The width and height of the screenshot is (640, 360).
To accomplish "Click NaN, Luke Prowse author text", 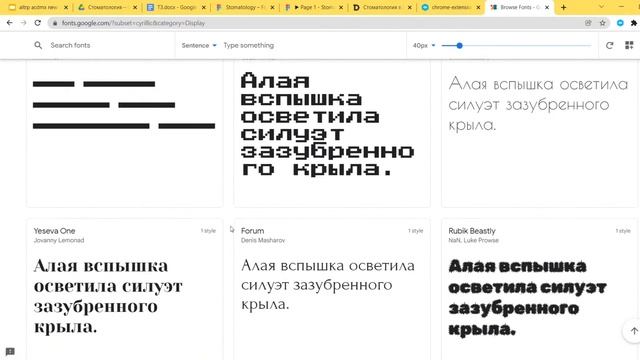I will (473, 240).
